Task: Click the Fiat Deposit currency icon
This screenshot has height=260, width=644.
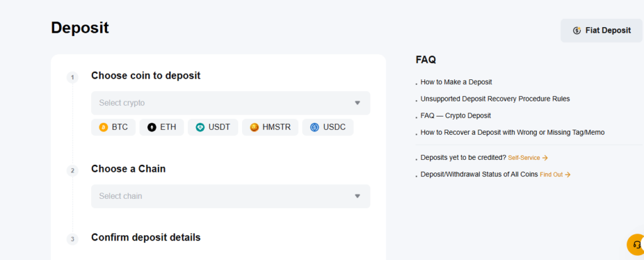Action: pos(577,30)
